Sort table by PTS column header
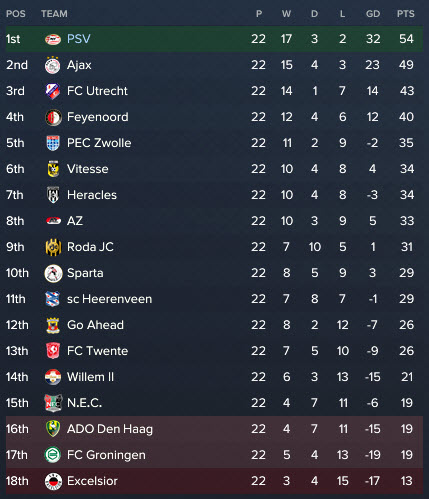429x499 pixels. (405, 14)
